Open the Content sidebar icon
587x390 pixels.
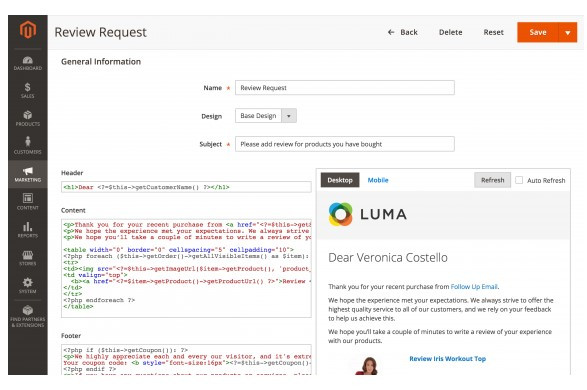28,202
